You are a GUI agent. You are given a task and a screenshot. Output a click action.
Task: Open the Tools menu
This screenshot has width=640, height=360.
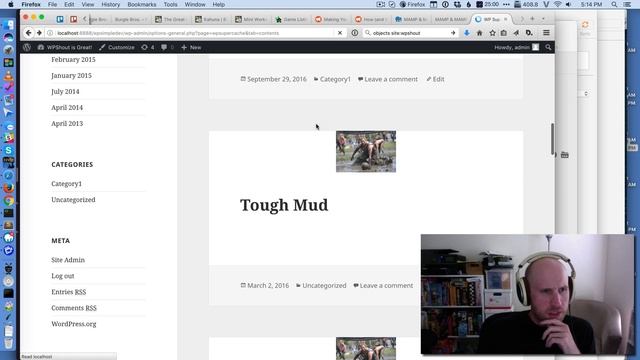coord(171,4)
